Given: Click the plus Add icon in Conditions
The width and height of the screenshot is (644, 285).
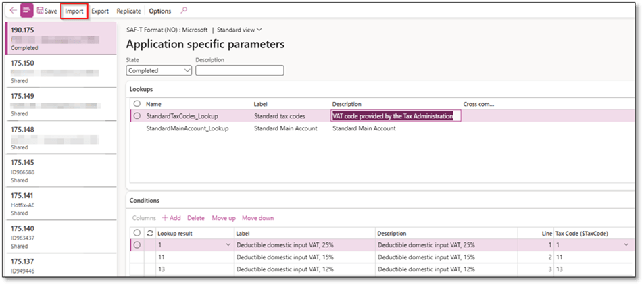Looking at the screenshot, I should (x=165, y=218).
